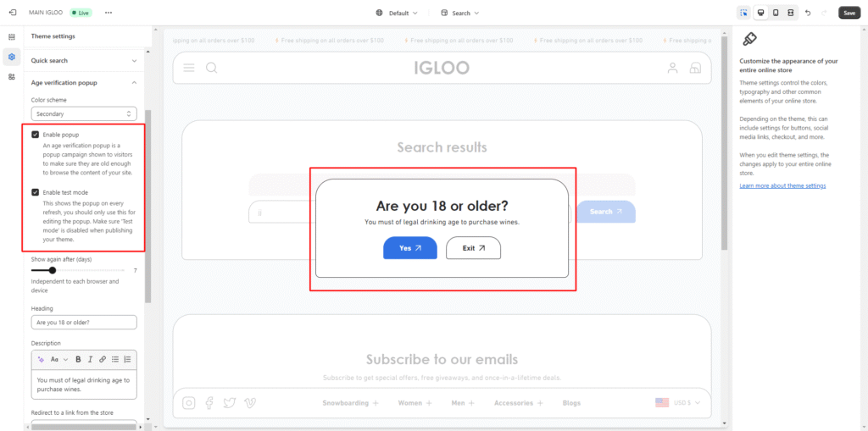Viewport: 868px width, 431px height.
Task: Click the Heading text input field
Action: point(84,323)
